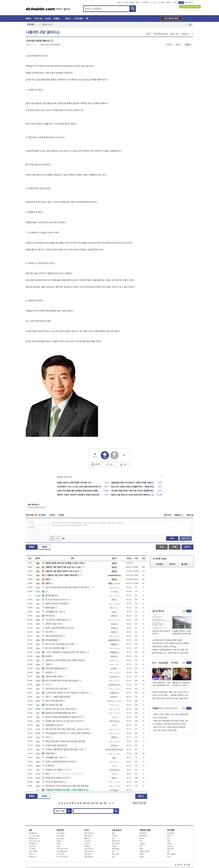Expand the navigation bar dropdown arrow
Viewport: 219px width, 868px height.
pos(87,19)
